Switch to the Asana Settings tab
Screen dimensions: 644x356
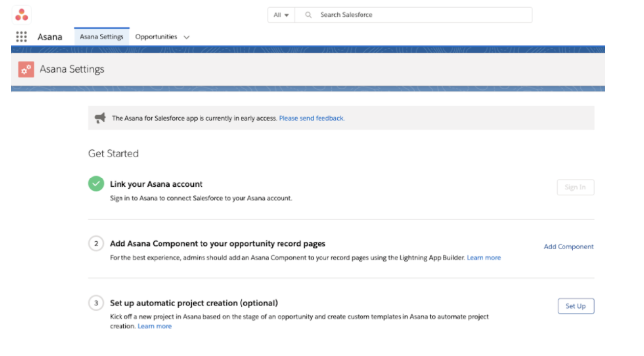tap(102, 37)
